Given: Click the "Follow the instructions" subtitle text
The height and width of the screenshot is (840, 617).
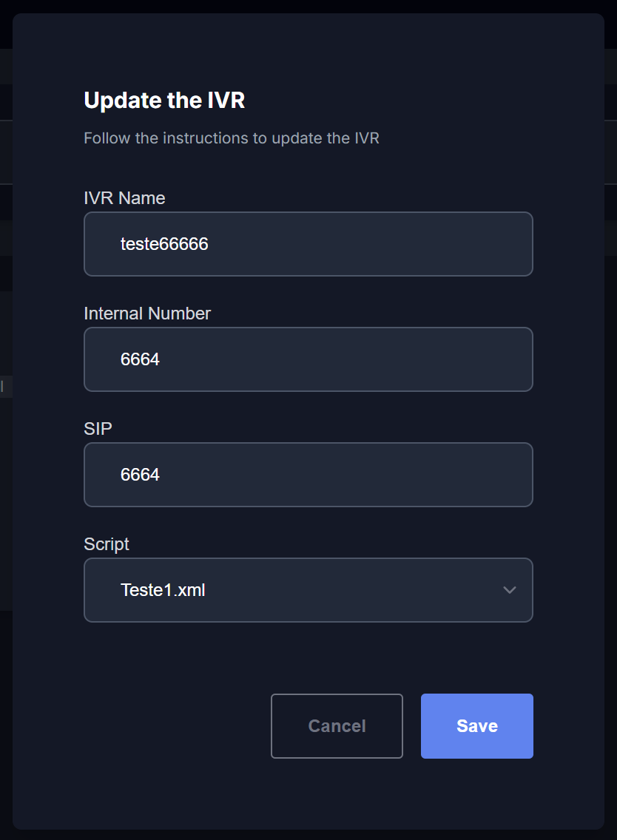Looking at the screenshot, I should point(231,138).
